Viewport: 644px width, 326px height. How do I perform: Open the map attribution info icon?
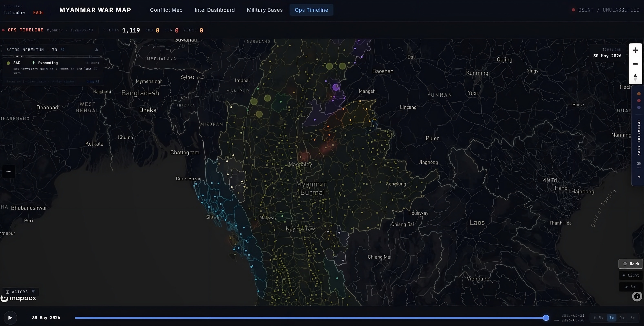pyautogui.click(x=637, y=296)
